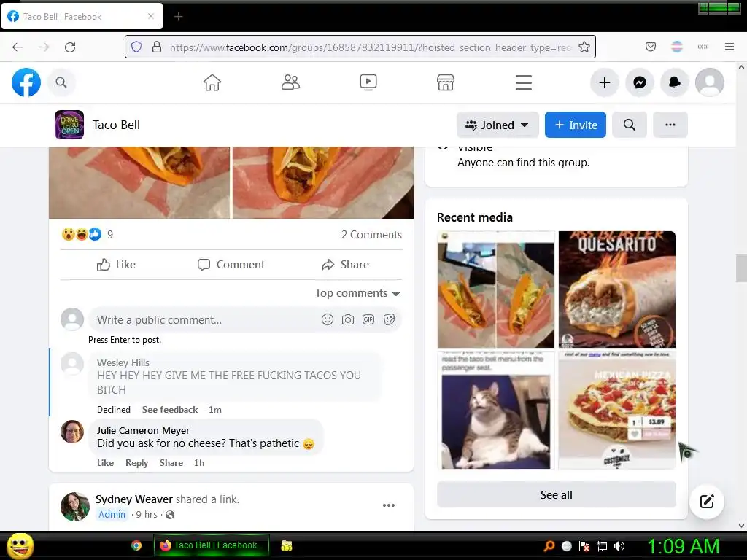Open Firefox application menu icon

[x=729, y=47]
